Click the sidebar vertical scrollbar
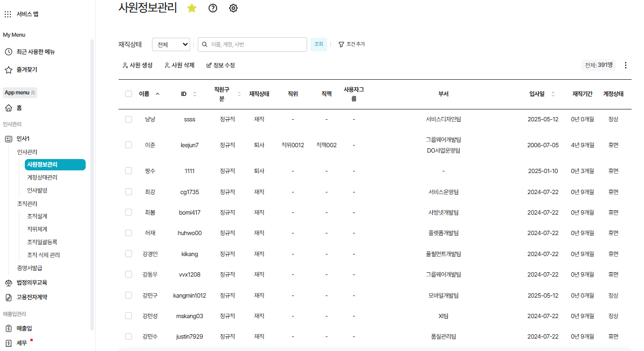 point(92,183)
